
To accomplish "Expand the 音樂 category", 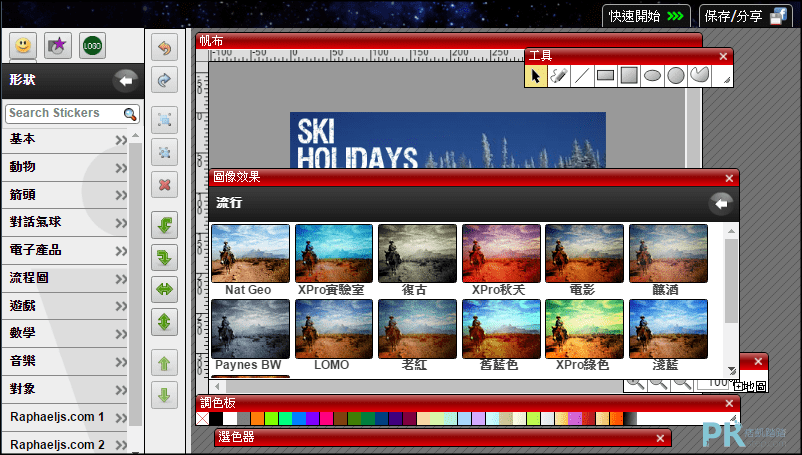I will click(65, 361).
